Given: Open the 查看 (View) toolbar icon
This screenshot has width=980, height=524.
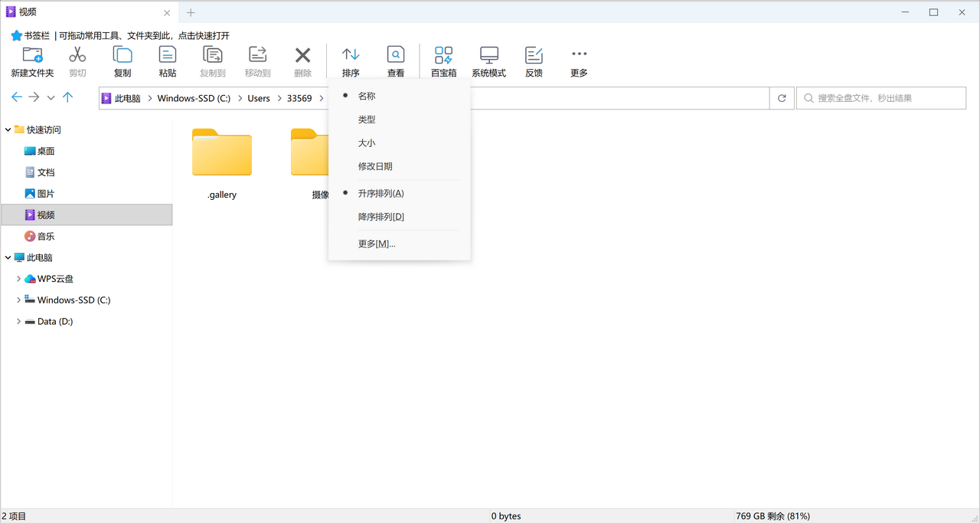Looking at the screenshot, I should [395, 55].
